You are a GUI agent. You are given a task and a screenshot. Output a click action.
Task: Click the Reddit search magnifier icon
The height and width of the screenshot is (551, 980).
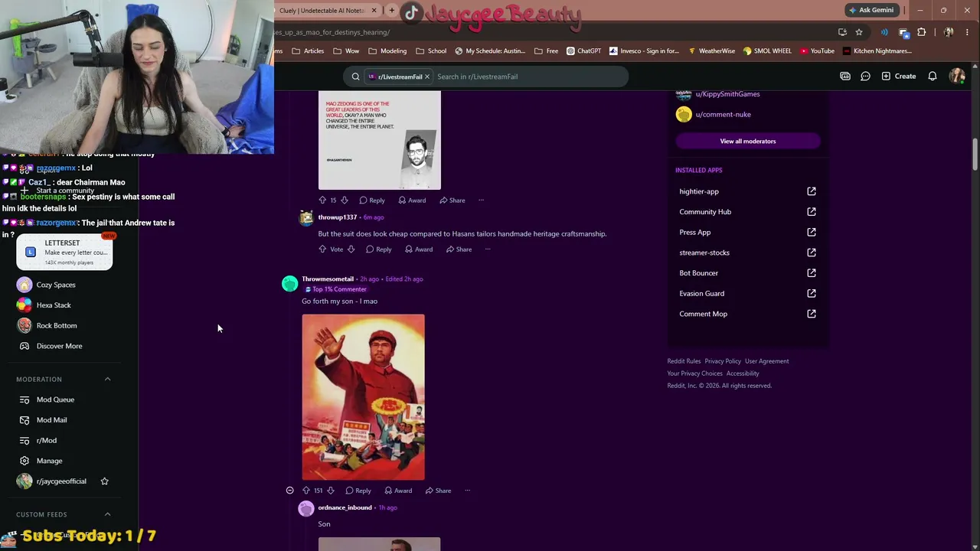[355, 77]
